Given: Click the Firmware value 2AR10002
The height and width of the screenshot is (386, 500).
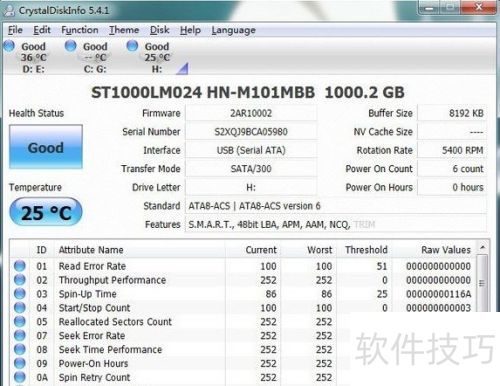Looking at the screenshot, I should tap(251, 113).
